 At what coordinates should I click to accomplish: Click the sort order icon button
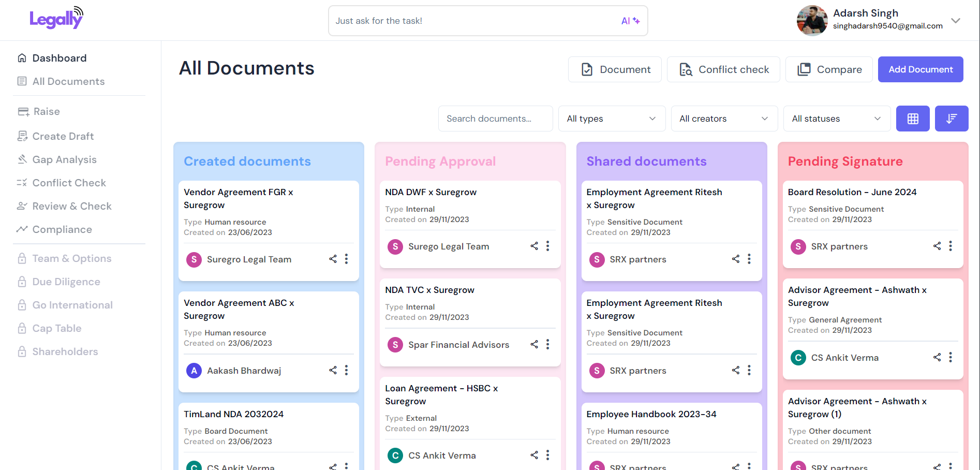click(x=951, y=119)
